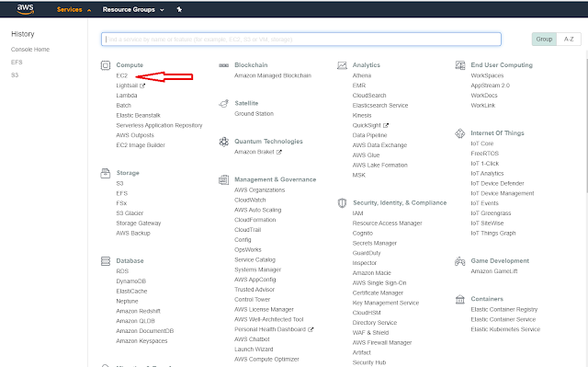Open Elastic Container Registry
Viewport: 588px width, 367px height.
[504, 310]
